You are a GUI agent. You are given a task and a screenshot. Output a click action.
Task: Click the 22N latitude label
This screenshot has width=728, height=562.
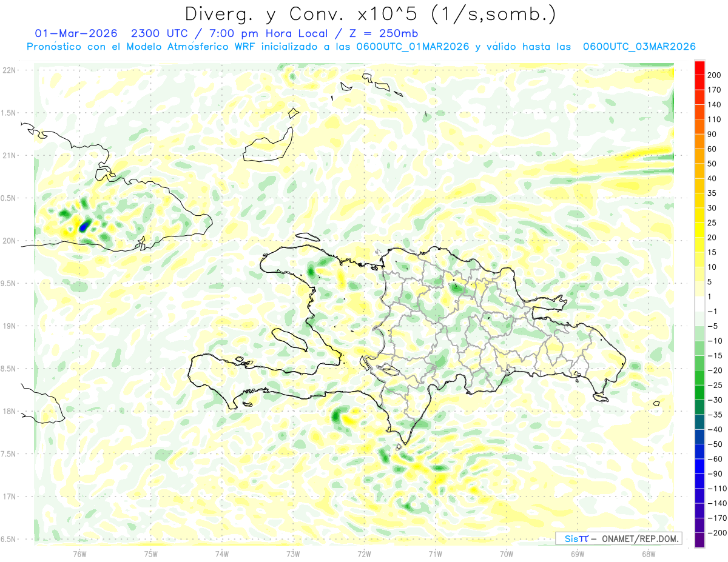(9, 70)
